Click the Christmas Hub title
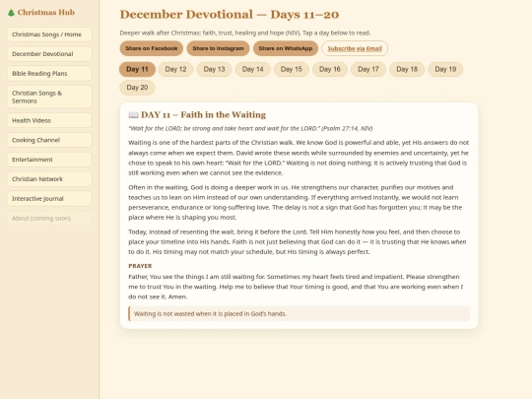The image size is (532, 399). [x=45, y=13]
